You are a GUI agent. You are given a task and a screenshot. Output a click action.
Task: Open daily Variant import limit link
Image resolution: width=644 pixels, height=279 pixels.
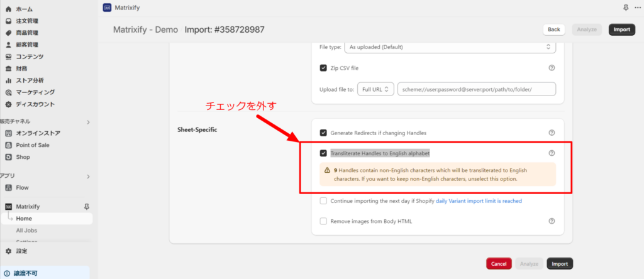pos(479,201)
